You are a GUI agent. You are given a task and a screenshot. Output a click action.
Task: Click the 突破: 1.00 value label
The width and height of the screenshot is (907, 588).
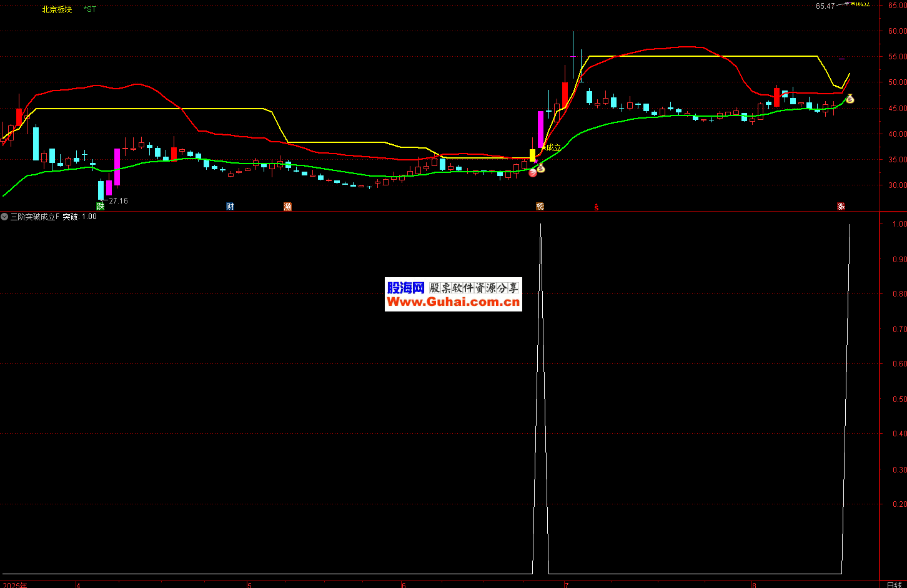click(80, 217)
